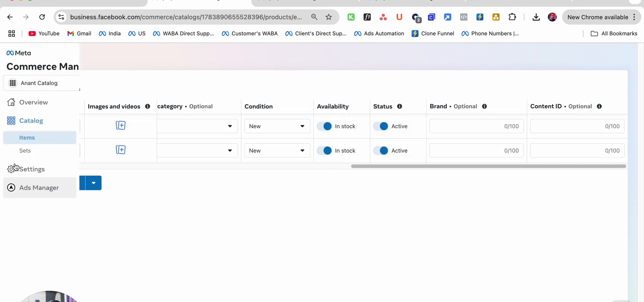
Task: Show info about the Status column
Action: point(400,106)
